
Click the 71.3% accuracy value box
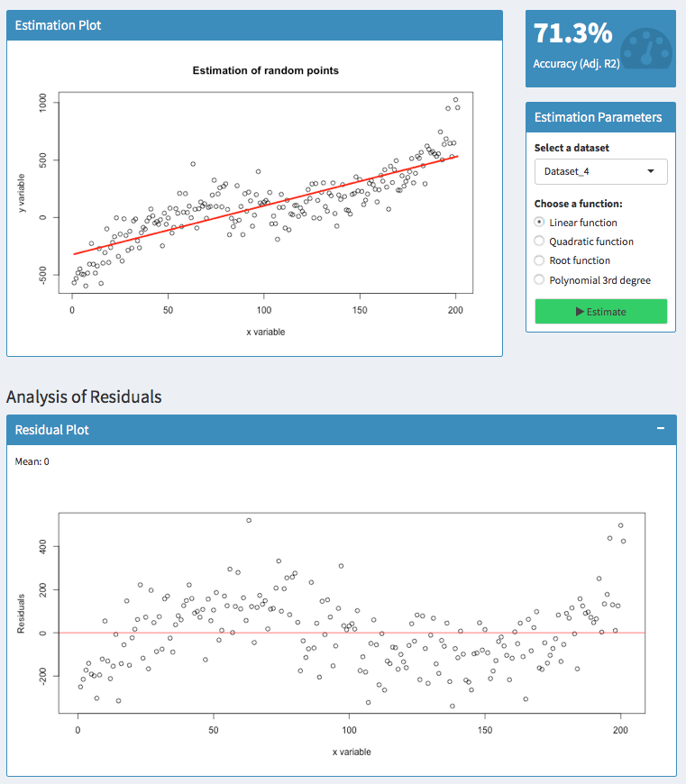[x=600, y=49]
